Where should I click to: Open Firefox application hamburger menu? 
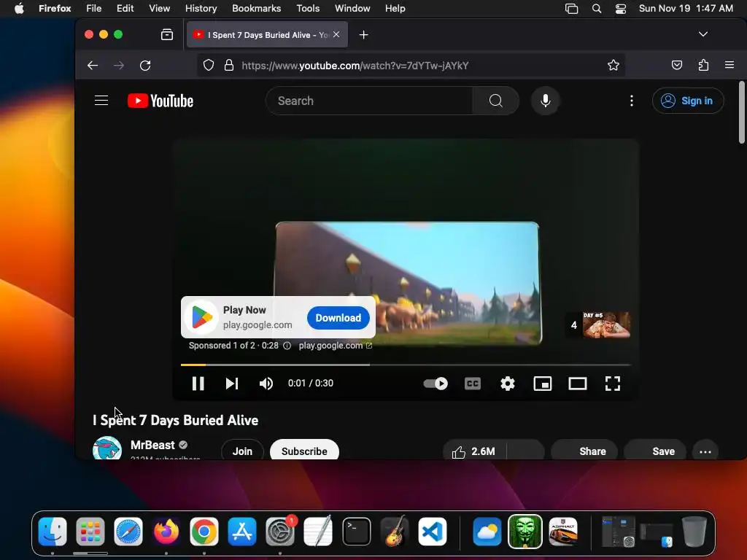click(729, 65)
